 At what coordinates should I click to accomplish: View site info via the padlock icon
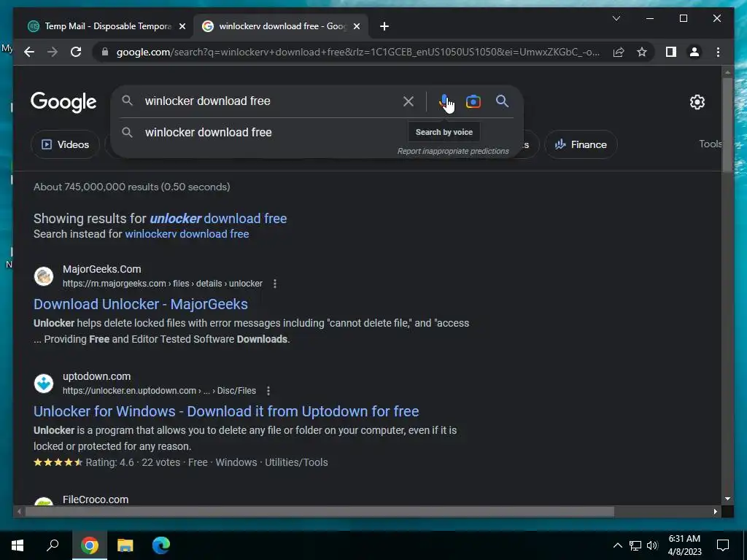click(x=105, y=52)
